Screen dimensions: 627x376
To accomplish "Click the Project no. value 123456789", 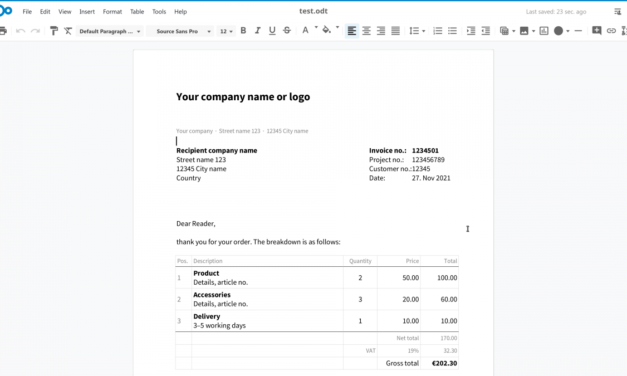I will point(428,160).
